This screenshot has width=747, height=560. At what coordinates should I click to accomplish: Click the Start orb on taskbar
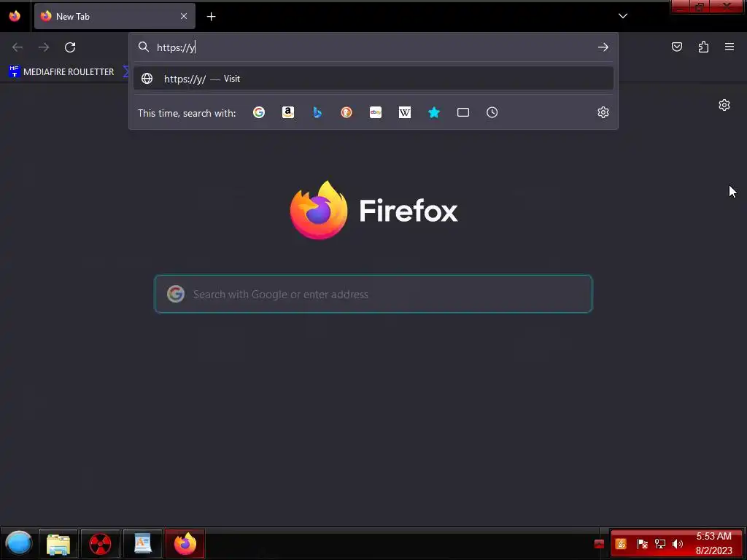tap(18, 543)
